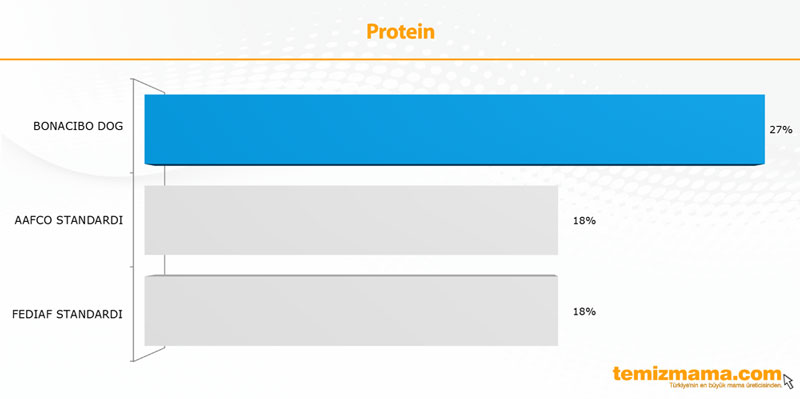Viewport: 800px width, 399px height.
Task: Click the BONACIBO DOG axis label
Action: (x=78, y=126)
